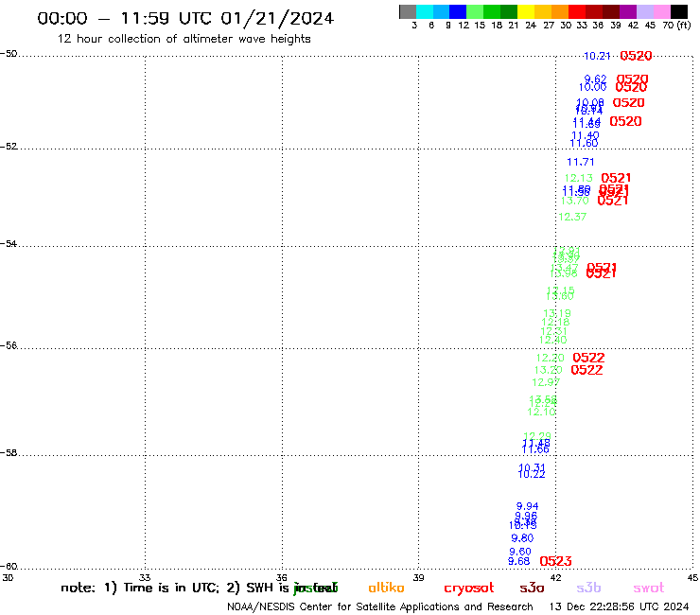The width and height of the screenshot is (700, 615).
Task: Click the '70 (ft)' legend scale label
Action: click(x=676, y=26)
